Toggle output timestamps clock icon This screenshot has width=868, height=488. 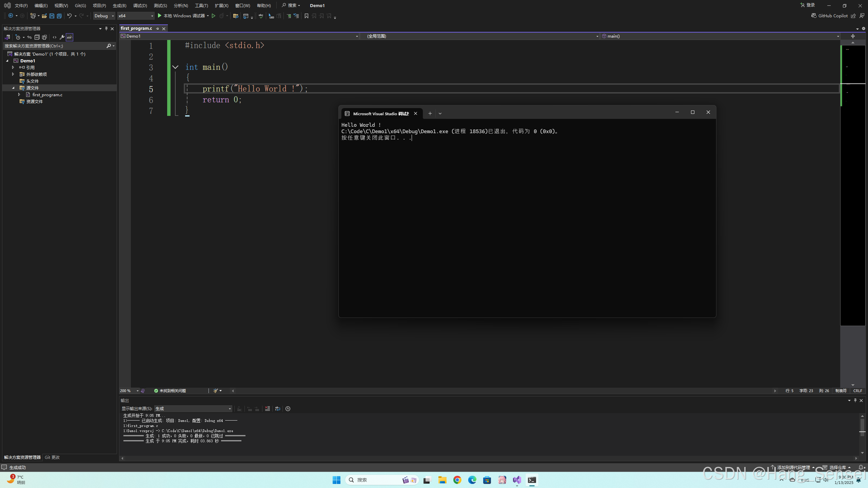click(x=288, y=409)
